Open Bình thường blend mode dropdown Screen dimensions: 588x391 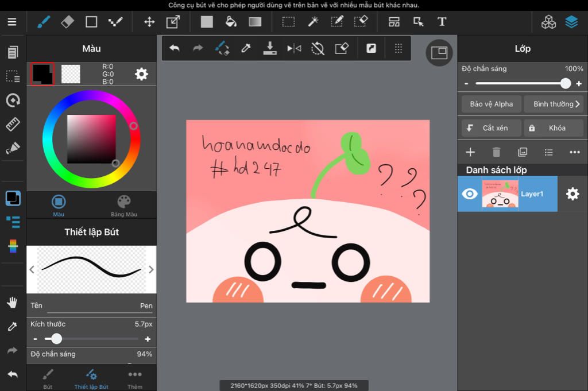(554, 104)
